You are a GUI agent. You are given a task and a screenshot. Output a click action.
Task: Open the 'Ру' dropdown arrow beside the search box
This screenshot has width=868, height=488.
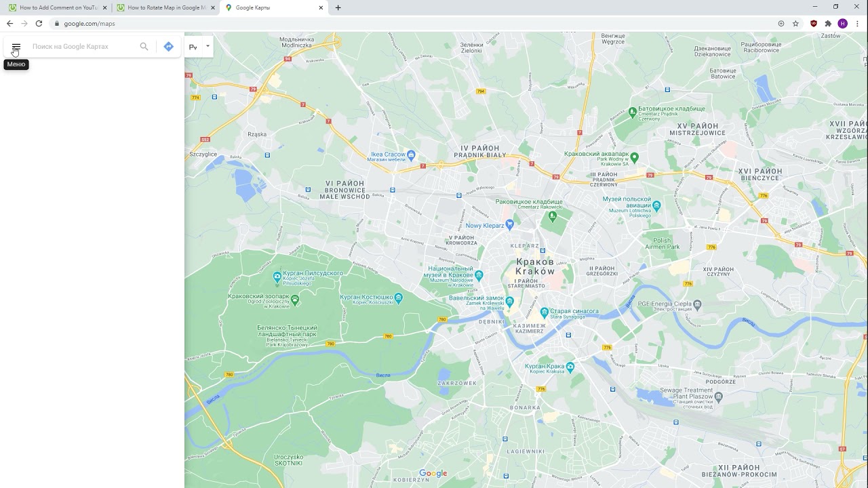tap(208, 46)
